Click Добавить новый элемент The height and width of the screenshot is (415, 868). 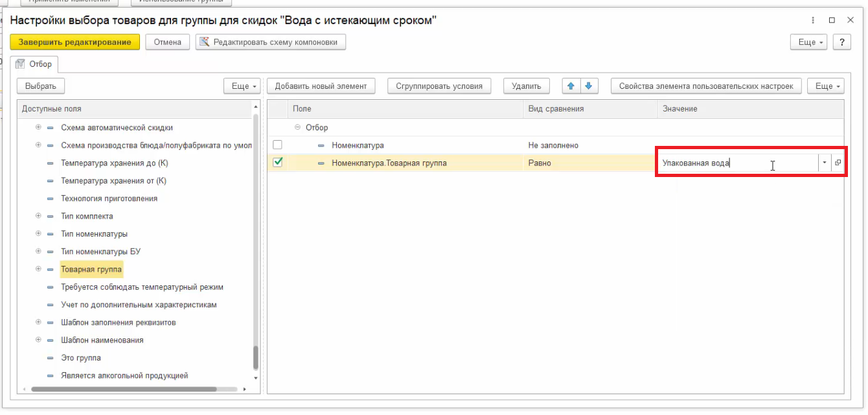321,86
